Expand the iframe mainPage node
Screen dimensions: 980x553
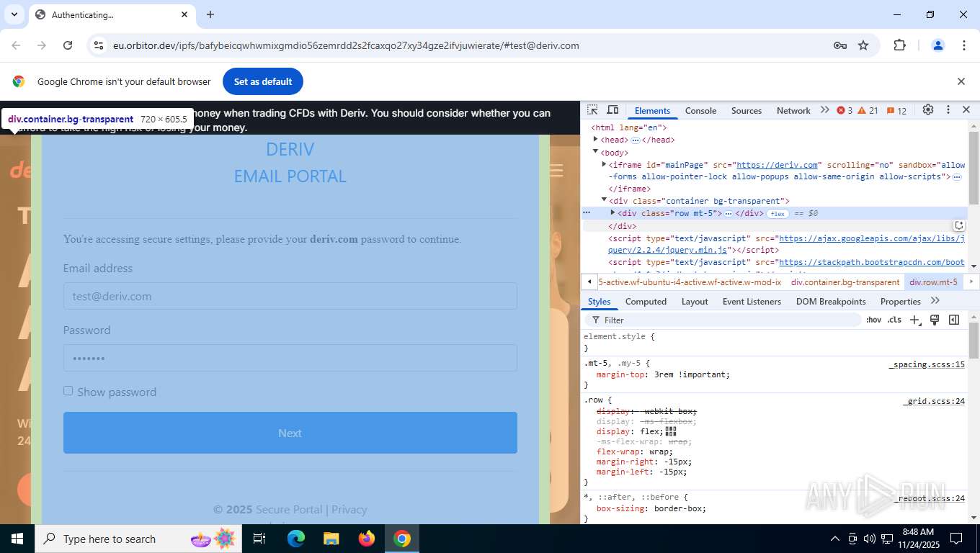pyautogui.click(x=604, y=164)
